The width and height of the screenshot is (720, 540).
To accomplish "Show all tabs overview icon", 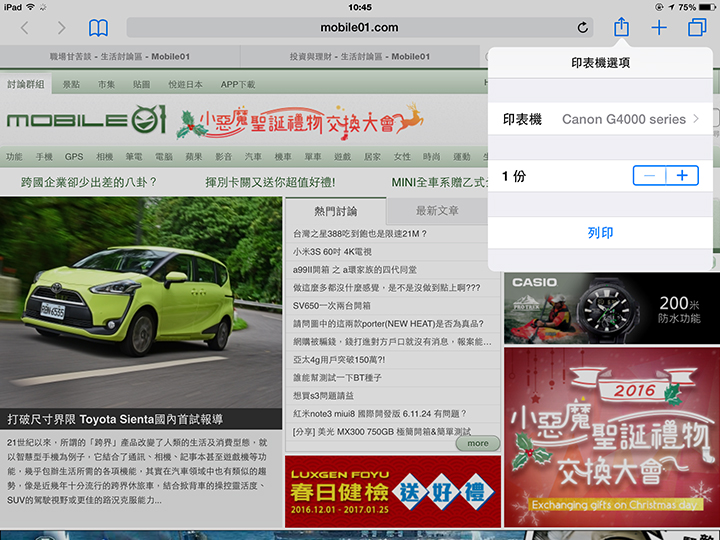I will pos(697,27).
